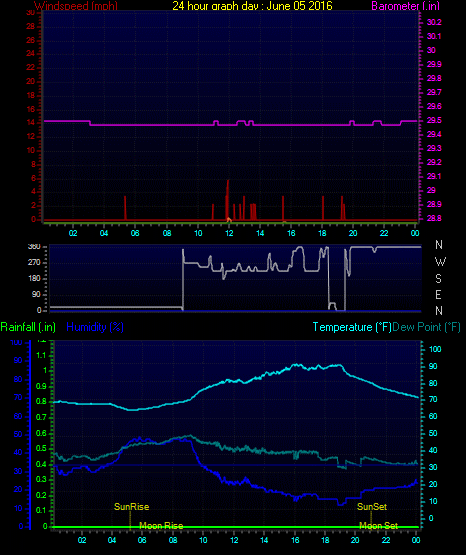This screenshot has width=466, height=555.
Task: Click the tallest windspeed spike near 12
Action: tap(228, 199)
